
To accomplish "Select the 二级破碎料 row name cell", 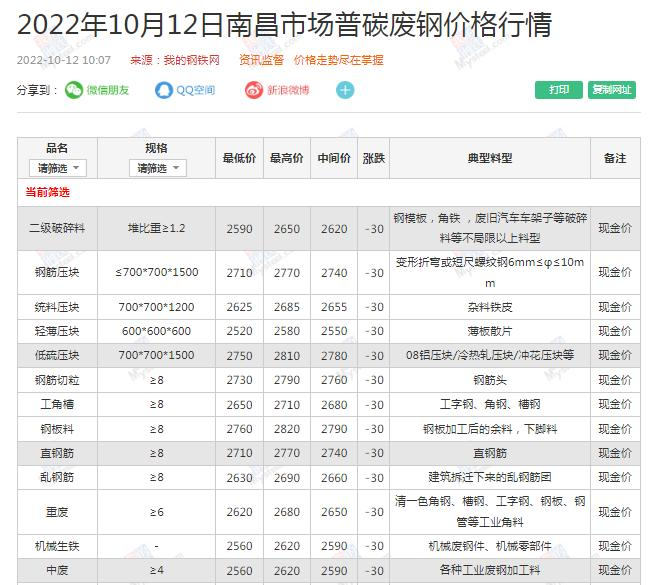I will tap(57, 229).
